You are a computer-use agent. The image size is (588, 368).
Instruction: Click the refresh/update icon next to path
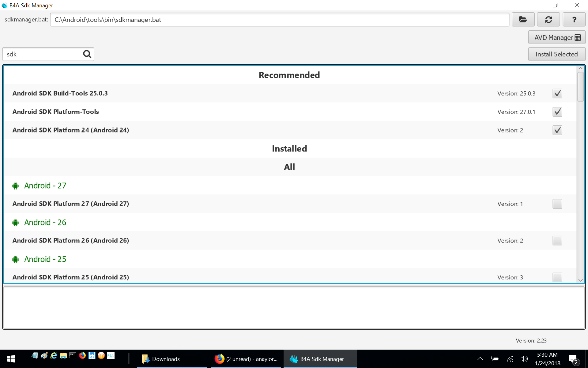tap(548, 20)
